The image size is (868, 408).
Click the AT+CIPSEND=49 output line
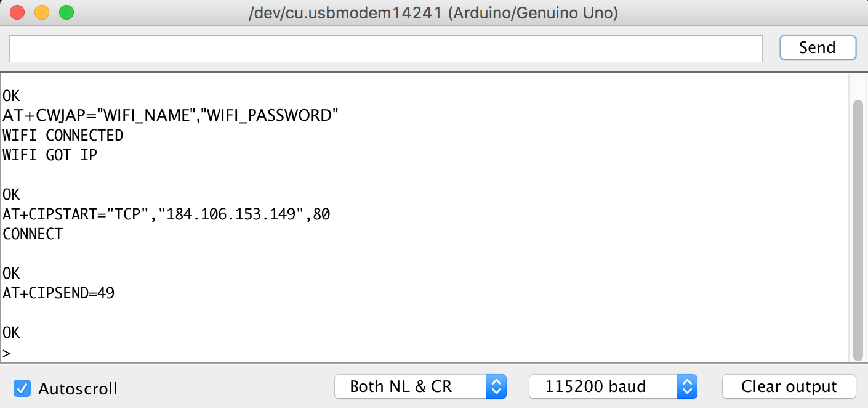pos(58,293)
